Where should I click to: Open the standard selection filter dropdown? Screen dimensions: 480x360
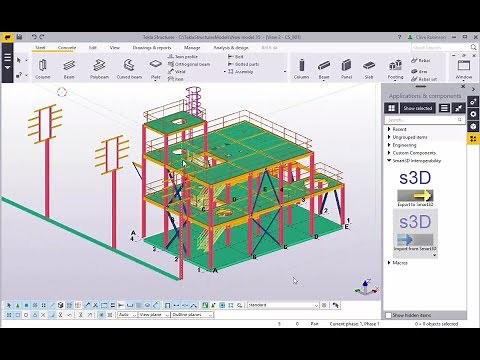283,305
